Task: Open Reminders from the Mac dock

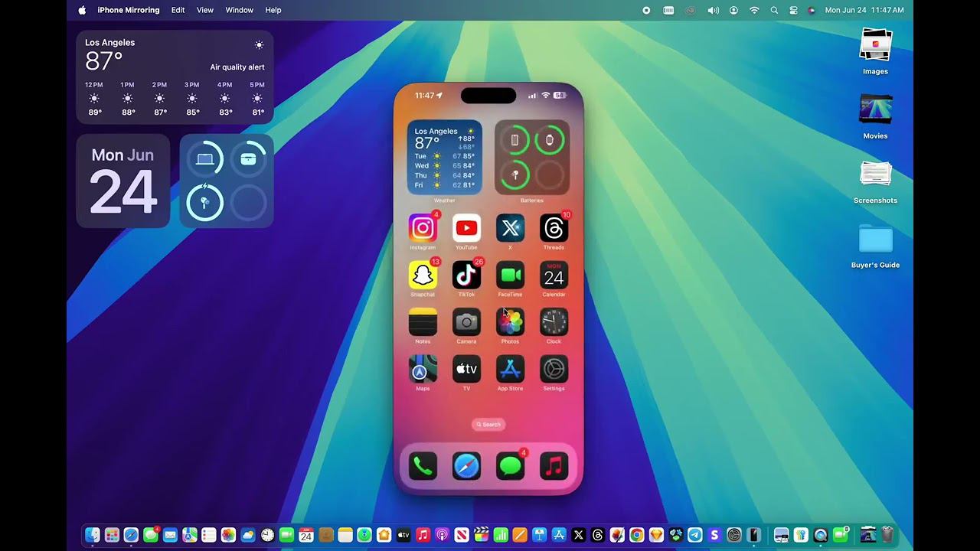Action: [208, 535]
